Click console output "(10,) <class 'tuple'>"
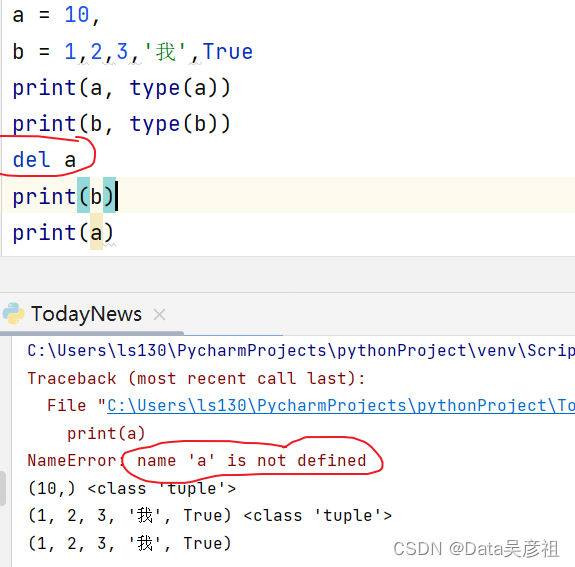 tap(132, 489)
